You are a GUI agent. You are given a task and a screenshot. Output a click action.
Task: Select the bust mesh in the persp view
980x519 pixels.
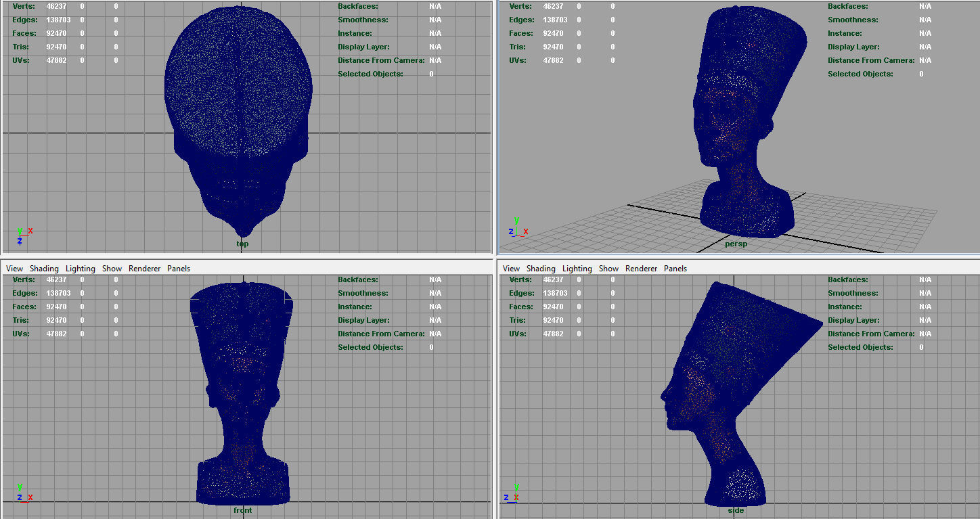click(x=751, y=122)
